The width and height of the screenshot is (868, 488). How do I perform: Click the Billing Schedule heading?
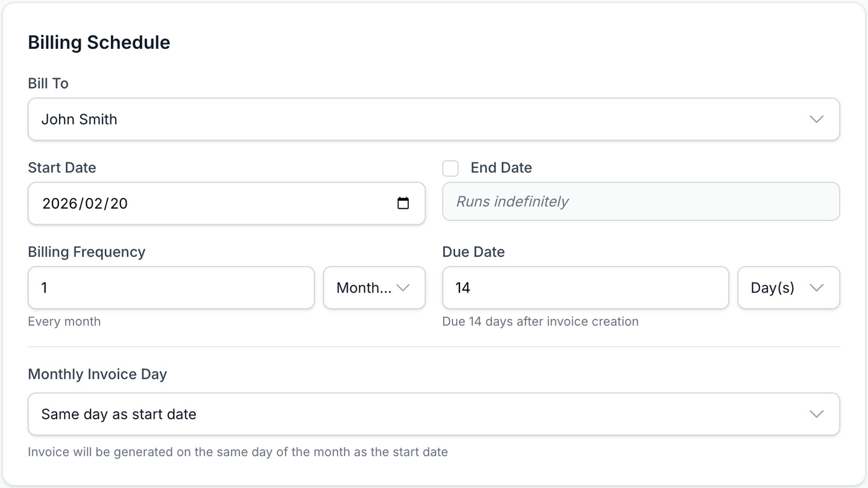click(x=99, y=42)
